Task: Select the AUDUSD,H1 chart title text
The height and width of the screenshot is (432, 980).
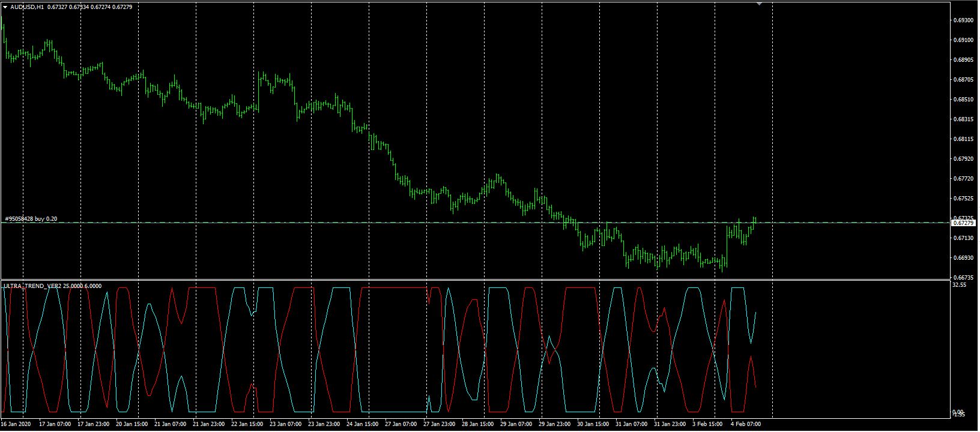Action: pos(27,7)
